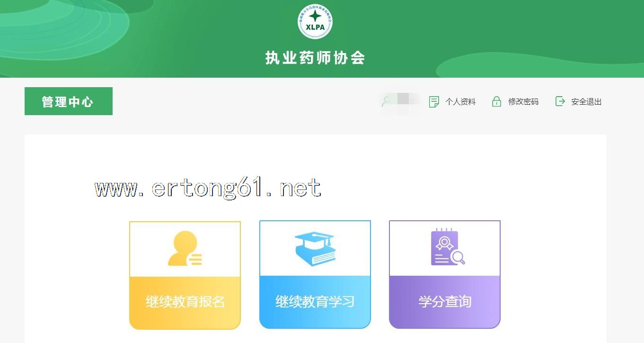This screenshot has width=644, height=343.
Task: Click the yellow registration card image area
Action: (x=185, y=249)
